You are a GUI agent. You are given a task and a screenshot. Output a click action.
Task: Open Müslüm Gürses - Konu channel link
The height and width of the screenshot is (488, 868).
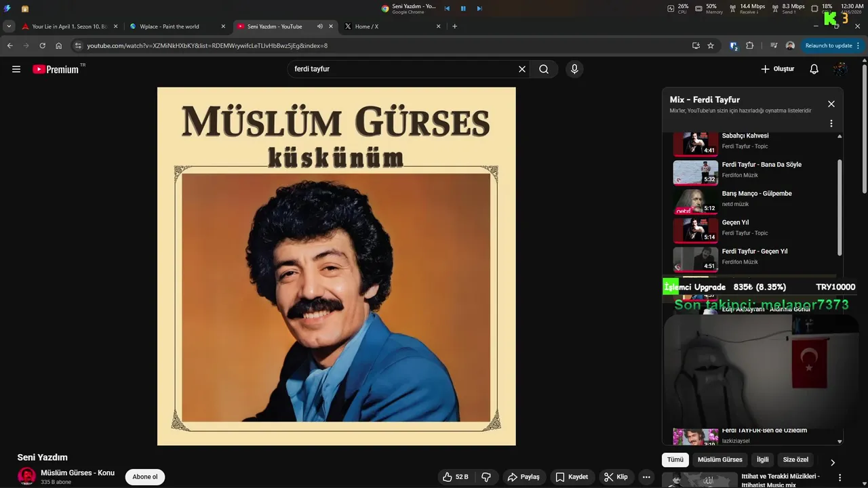point(77,472)
